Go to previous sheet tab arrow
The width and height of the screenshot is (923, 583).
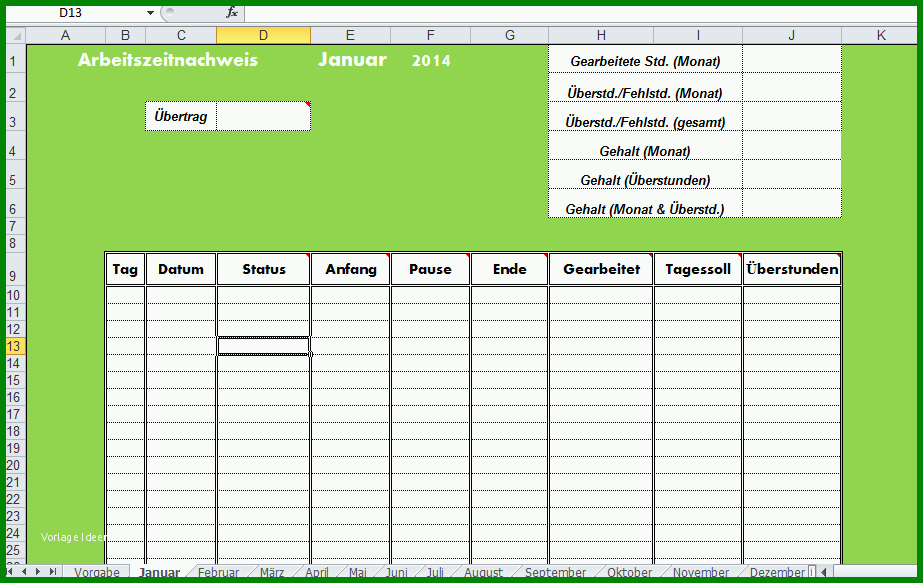click(x=24, y=571)
